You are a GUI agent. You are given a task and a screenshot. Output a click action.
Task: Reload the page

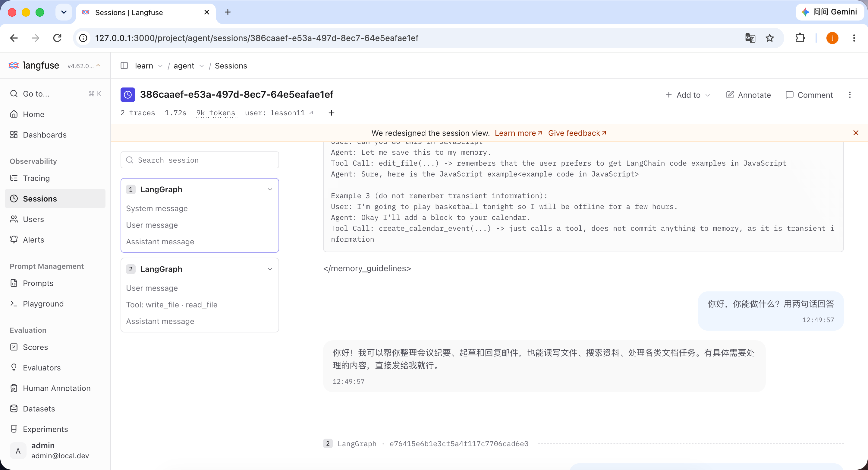57,38
